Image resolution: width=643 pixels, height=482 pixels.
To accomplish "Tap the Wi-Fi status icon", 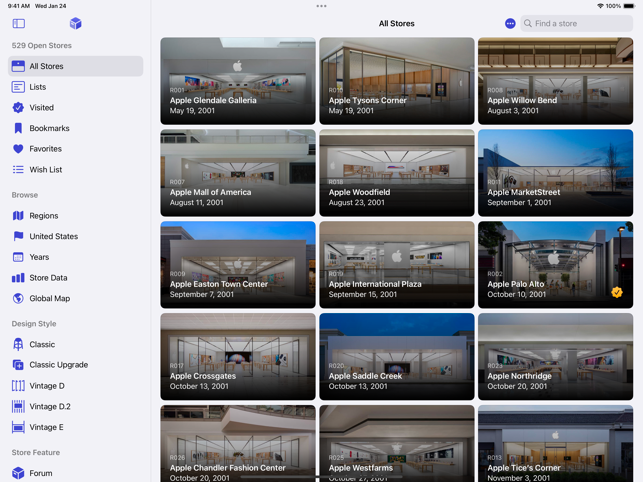I will [600, 6].
